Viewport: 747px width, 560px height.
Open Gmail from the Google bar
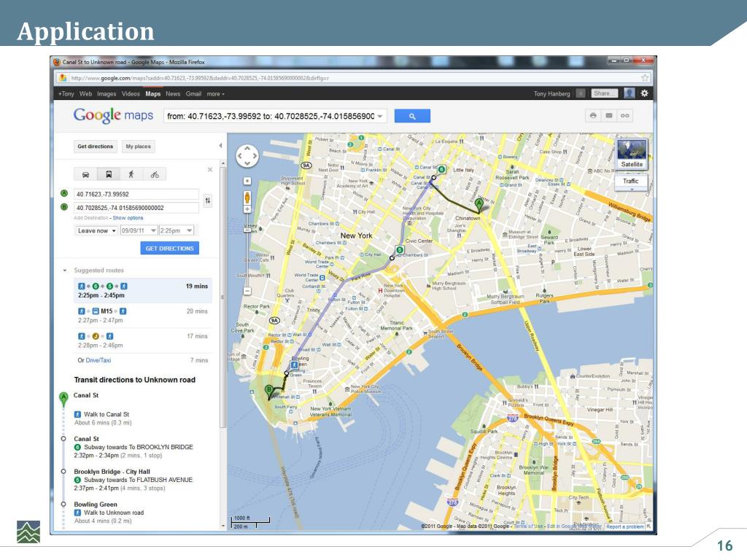point(193,94)
